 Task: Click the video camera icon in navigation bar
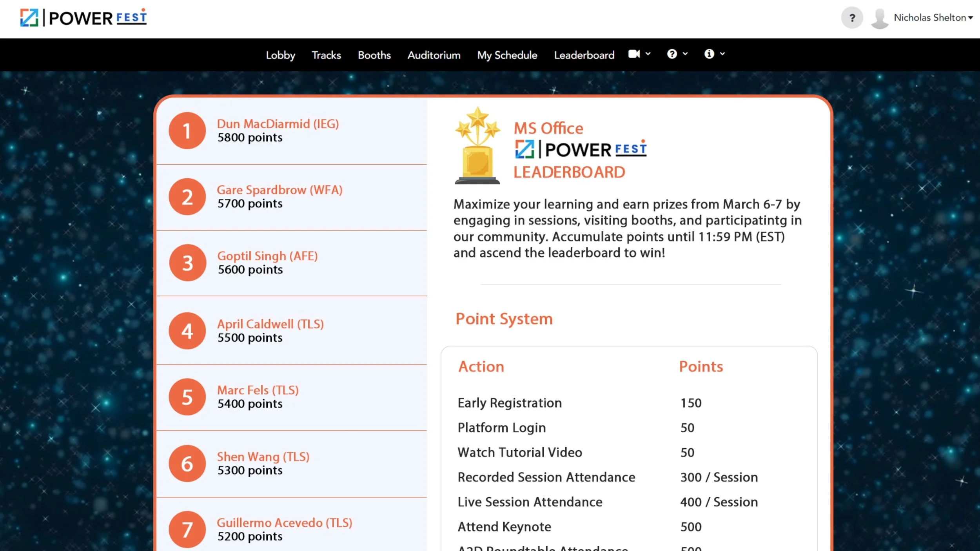[634, 54]
